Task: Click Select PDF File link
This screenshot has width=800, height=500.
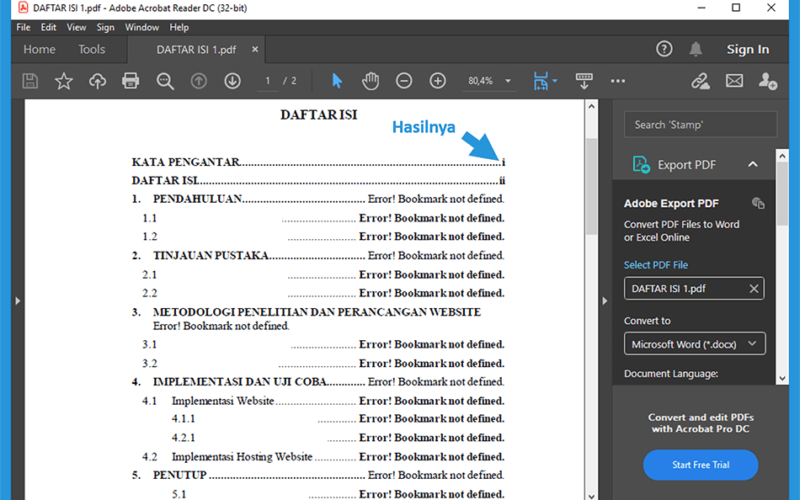Action: coord(656,265)
